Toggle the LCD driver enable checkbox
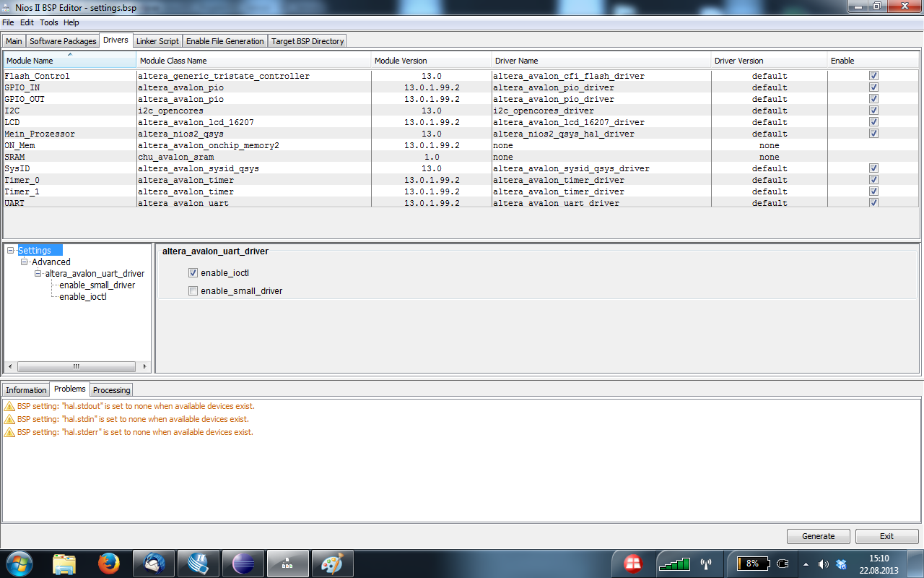Viewport: 924px width, 578px height. (x=873, y=122)
